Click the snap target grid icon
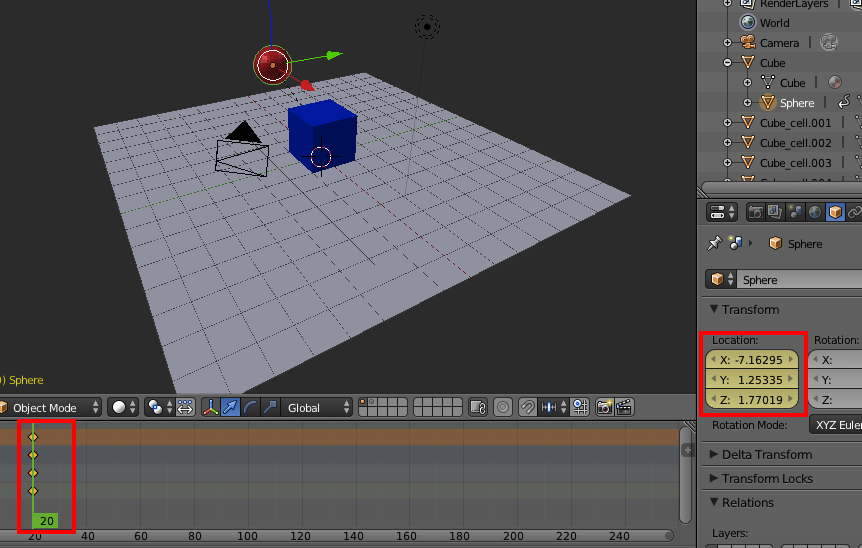The width and height of the screenshot is (862, 548). point(580,407)
